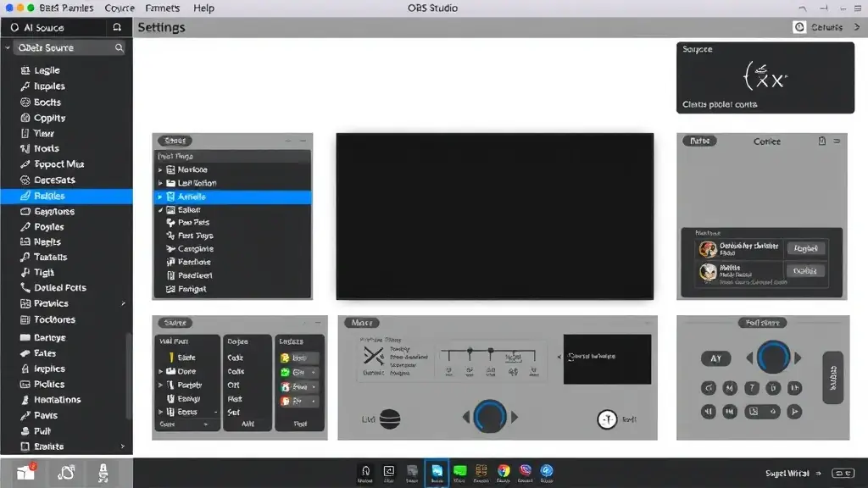Viewport: 868px width, 488px height.
Task: Click the crossed tools icon in Mixer panel
Action: coord(374,356)
